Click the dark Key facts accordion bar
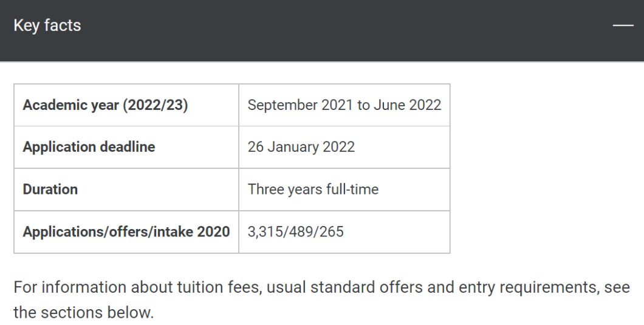 point(322,30)
